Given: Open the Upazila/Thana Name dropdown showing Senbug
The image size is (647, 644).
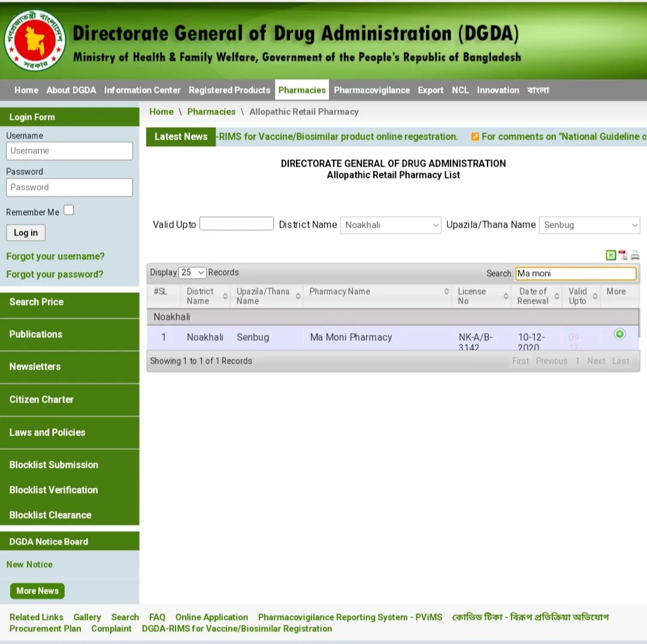Looking at the screenshot, I should tap(589, 225).
